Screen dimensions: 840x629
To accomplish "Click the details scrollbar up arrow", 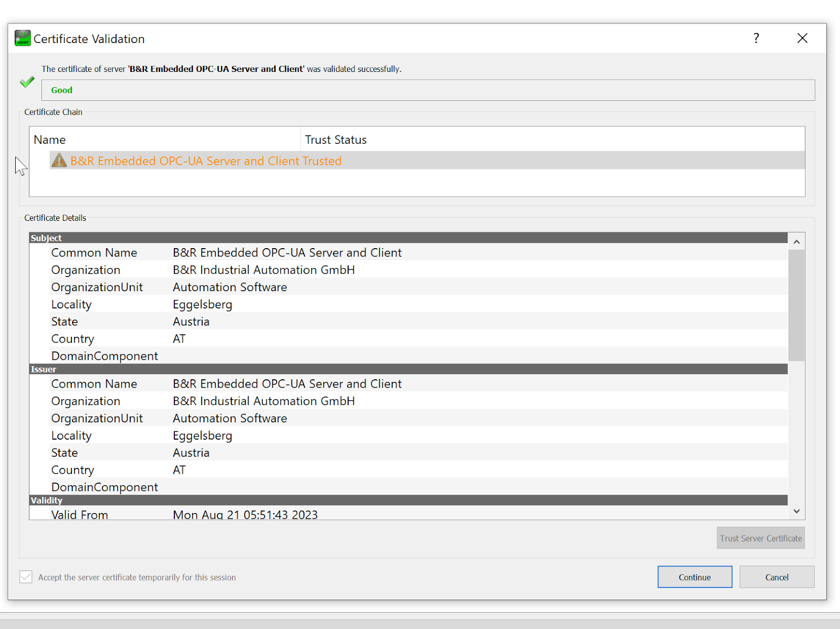I will coord(796,242).
